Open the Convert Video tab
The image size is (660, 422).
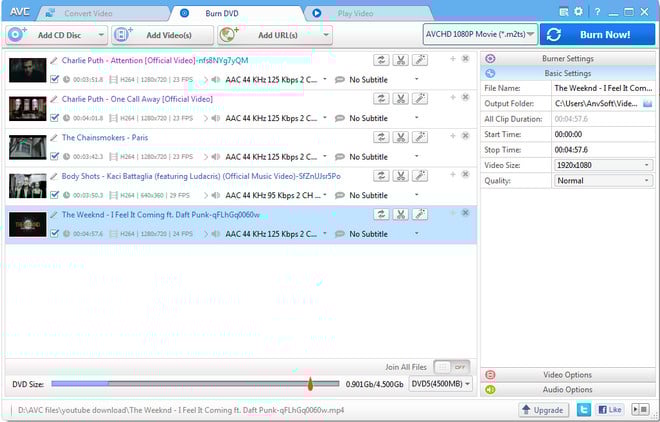pos(88,13)
